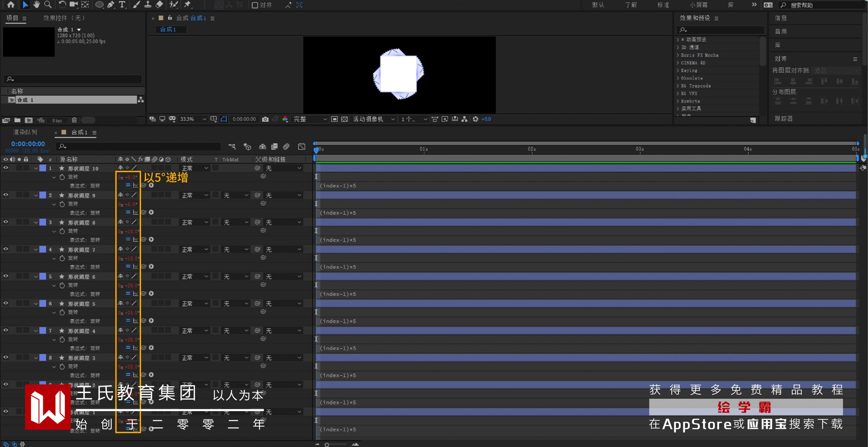
Task: Click the Home icon in toolbar
Action: [x=11, y=4]
